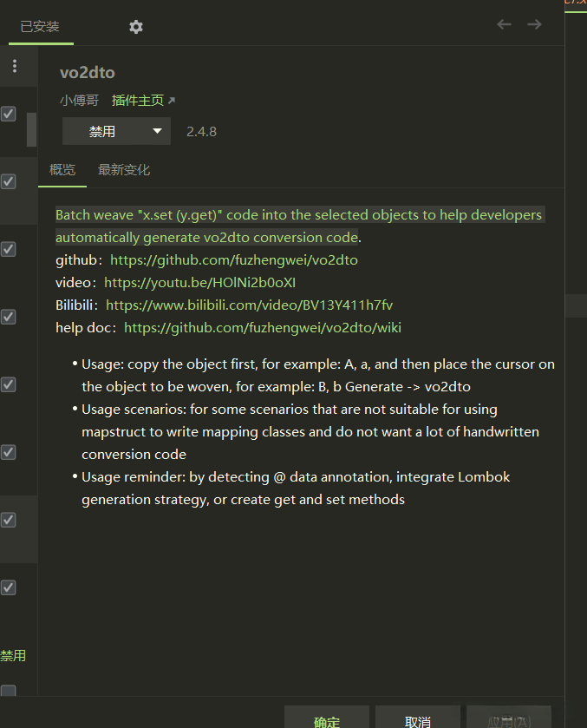Click the 确定 button
The height and width of the screenshot is (728, 587).
tap(327, 720)
